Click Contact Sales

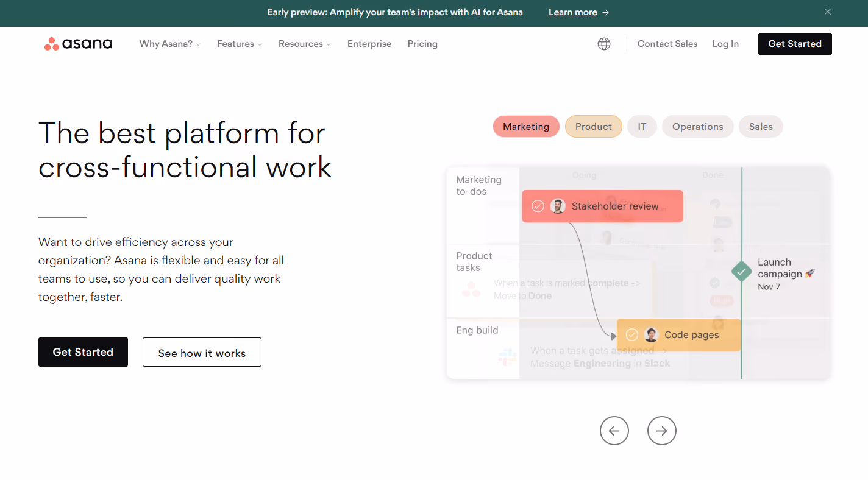[667, 44]
